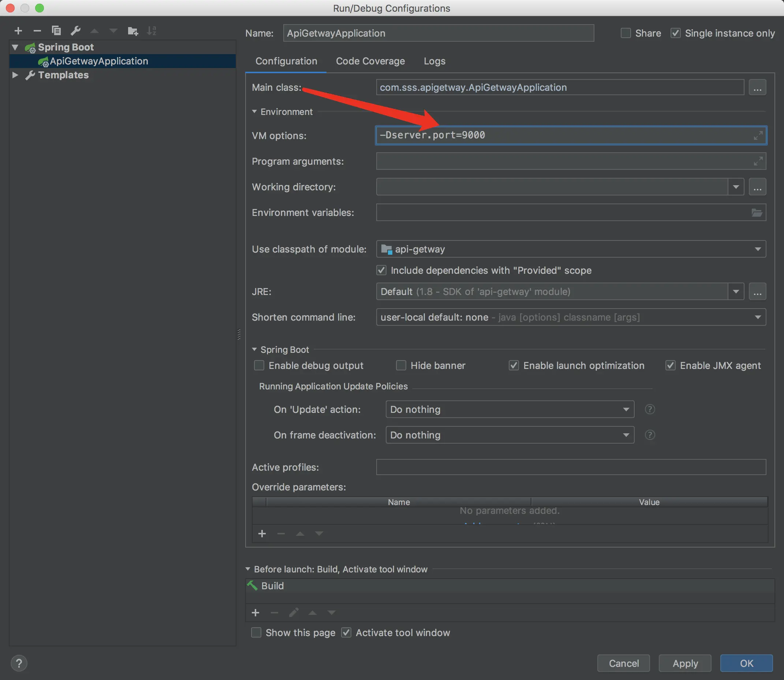784x680 pixels.
Task: Click Cancel to dismiss dialog
Action: pyautogui.click(x=623, y=663)
